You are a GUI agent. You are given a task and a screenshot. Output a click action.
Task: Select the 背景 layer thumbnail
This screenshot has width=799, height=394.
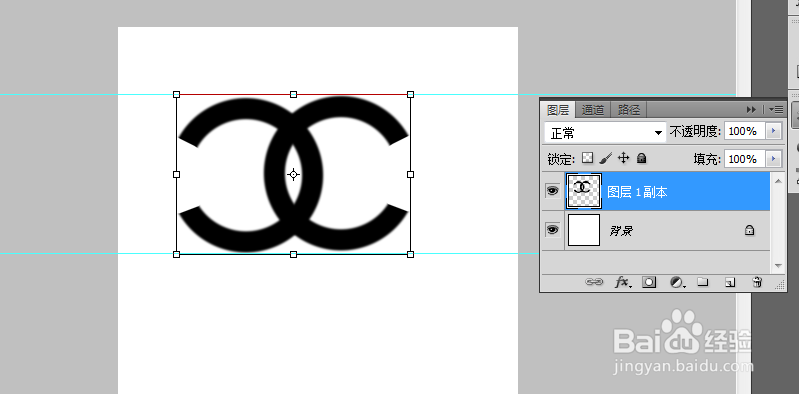584,230
